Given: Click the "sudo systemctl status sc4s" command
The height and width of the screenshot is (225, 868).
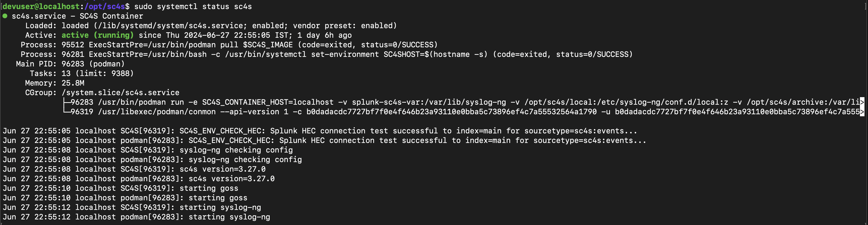Looking at the screenshot, I should pos(193,6).
